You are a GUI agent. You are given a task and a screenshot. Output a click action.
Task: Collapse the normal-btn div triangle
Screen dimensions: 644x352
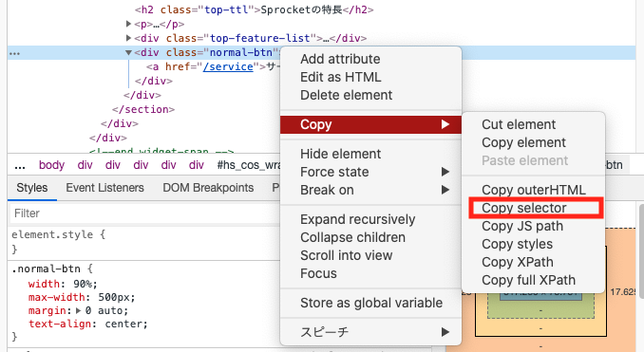[x=128, y=52]
